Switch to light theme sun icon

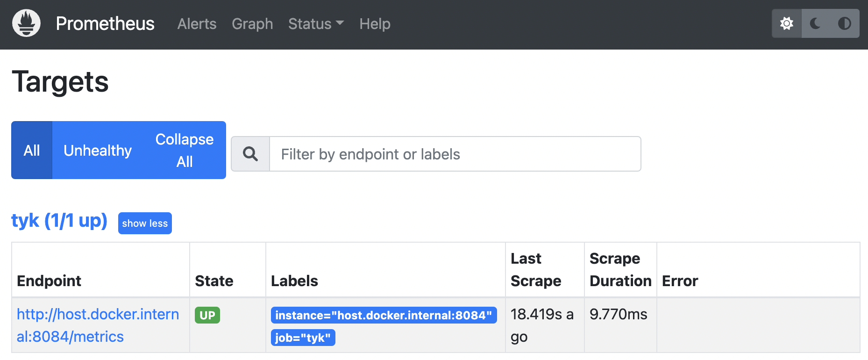click(787, 23)
